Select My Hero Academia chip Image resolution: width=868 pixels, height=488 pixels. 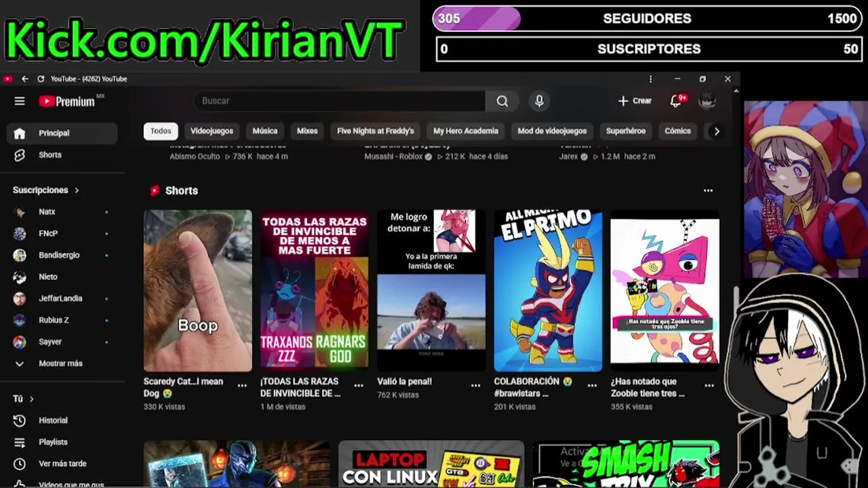[466, 131]
